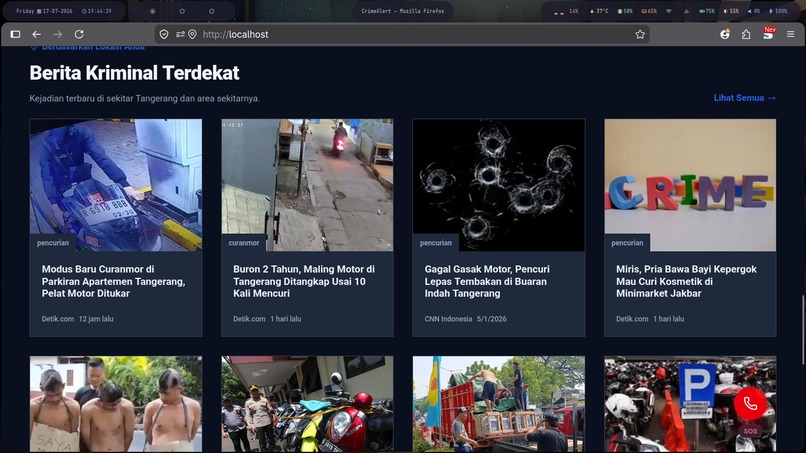Click the date widget in top bar

pyautogui.click(x=44, y=11)
